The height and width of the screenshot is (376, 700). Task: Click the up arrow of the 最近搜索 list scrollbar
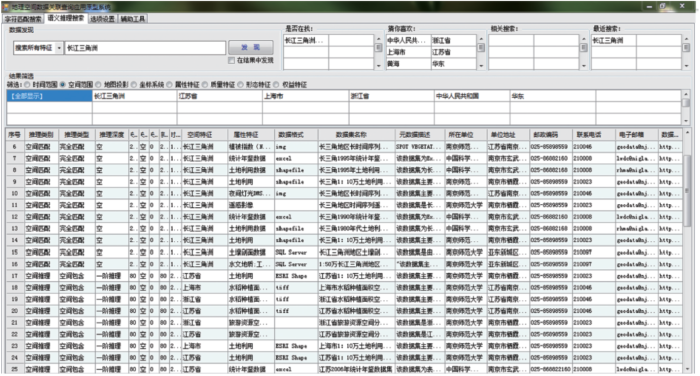[x=686, y=39]
